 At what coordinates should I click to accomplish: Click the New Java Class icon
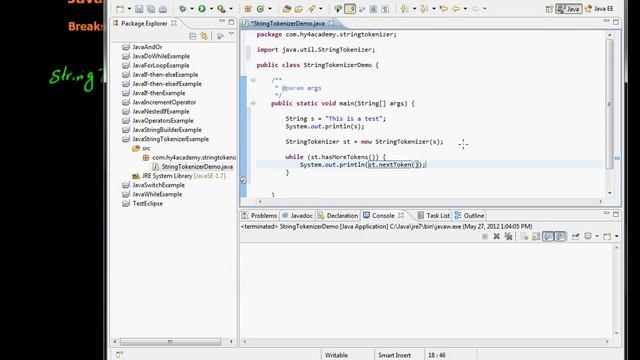point(260,9)
